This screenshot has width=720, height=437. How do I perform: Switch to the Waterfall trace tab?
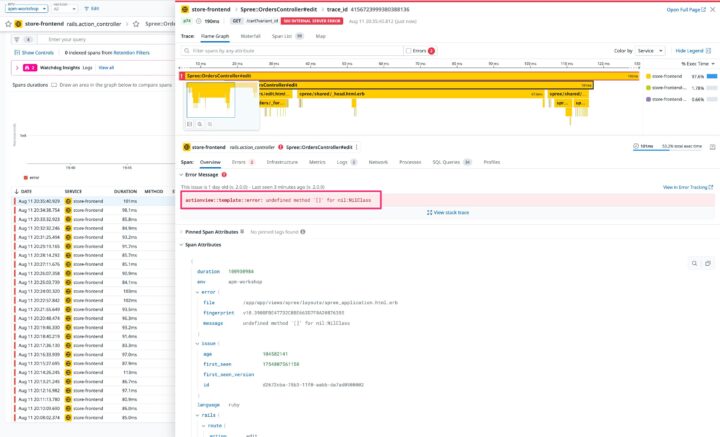250,36
